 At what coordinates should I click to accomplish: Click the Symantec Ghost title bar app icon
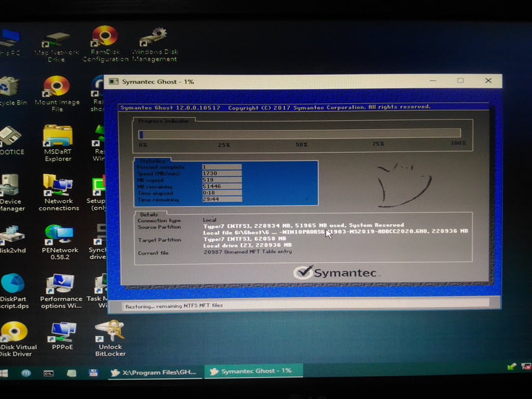[x=113, y=82]
